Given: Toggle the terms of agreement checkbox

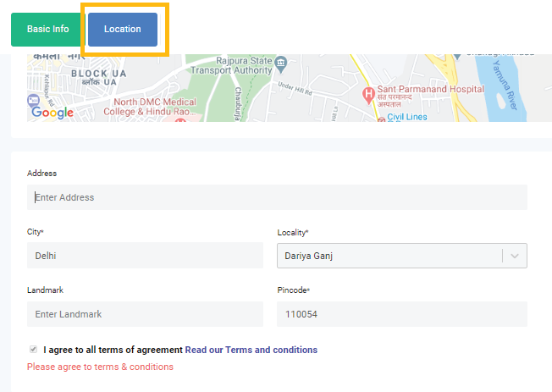Looking at the screenshot, I should click(x=34, y=350).
